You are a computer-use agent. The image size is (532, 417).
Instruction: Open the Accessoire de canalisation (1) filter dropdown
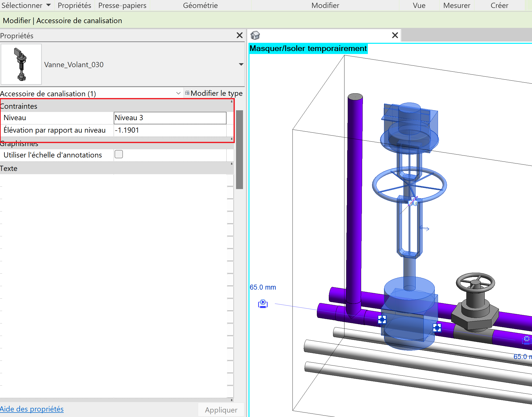[x=178, y=93]
